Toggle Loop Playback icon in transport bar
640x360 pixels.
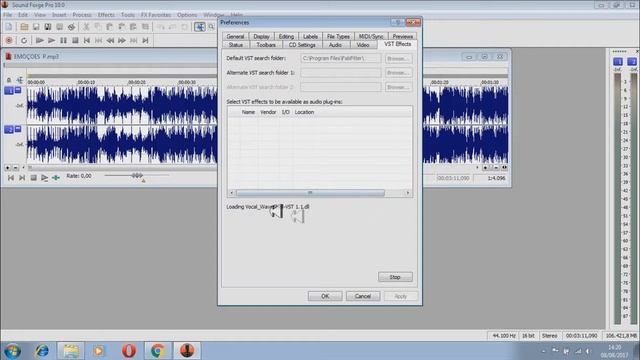click(x=24, y=40)
